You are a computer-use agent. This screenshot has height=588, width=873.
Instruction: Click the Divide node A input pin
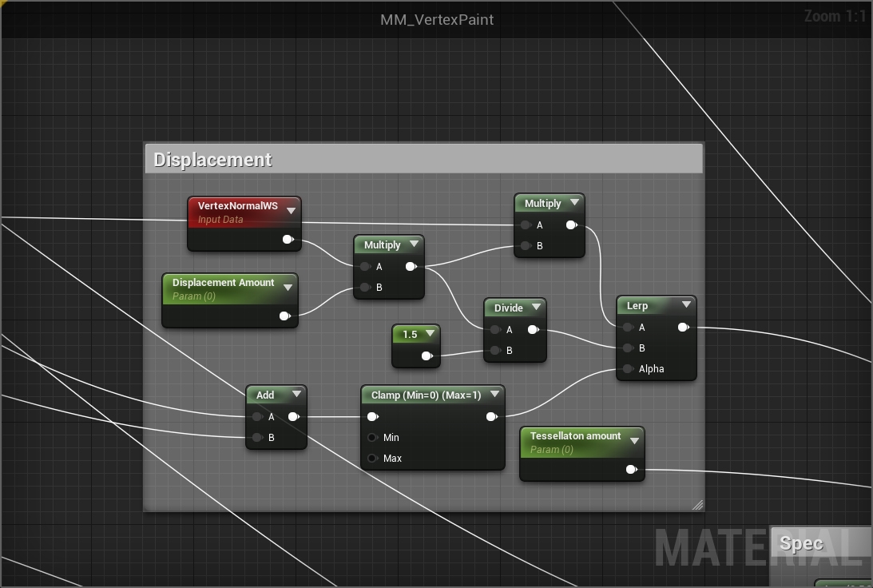click(x=495, y=330)
